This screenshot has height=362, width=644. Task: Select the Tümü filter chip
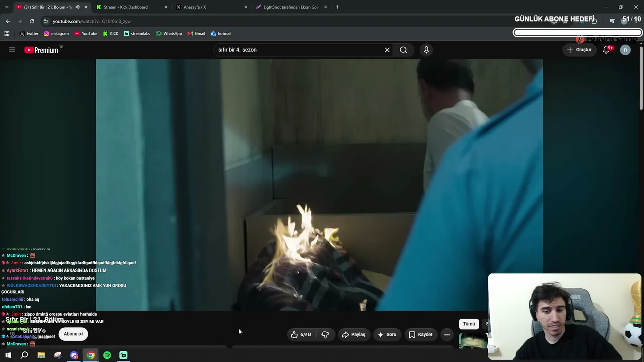tap(469, 324)
